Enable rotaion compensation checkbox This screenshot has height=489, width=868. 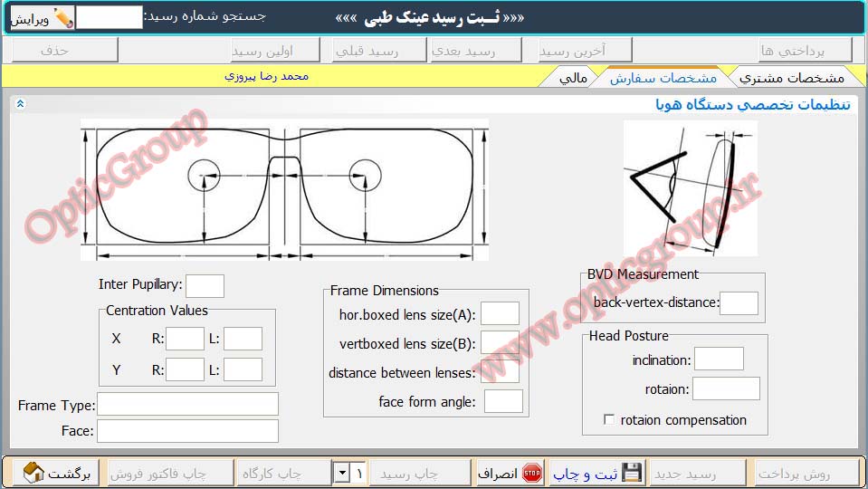point(609,420)
